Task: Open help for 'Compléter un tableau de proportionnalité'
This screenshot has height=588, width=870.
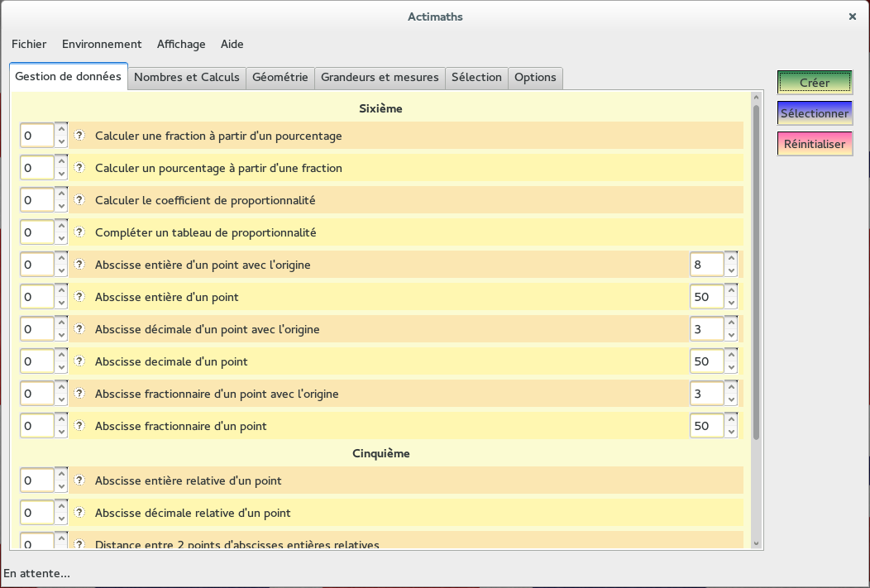Action: click(x=79, y=232)
